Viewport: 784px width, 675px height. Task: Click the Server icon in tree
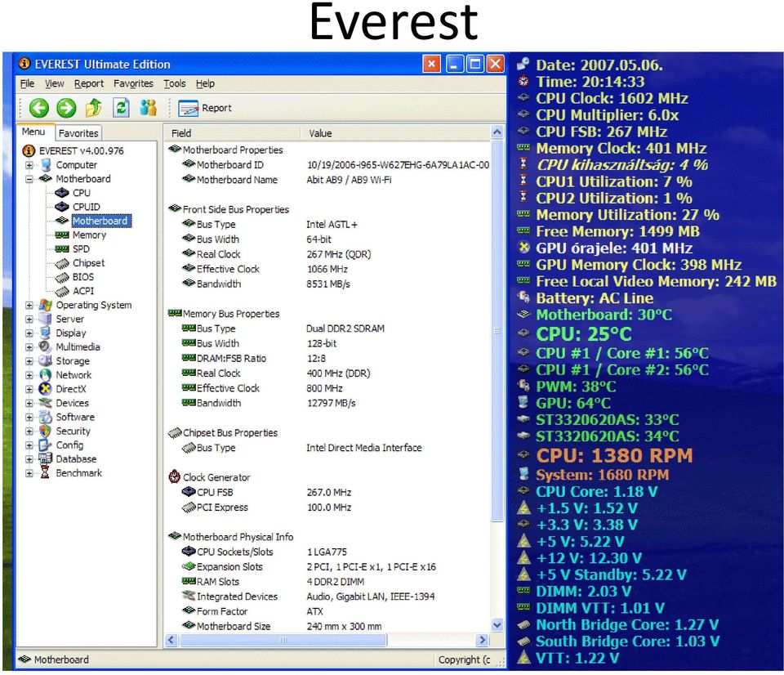click(46, 319)
